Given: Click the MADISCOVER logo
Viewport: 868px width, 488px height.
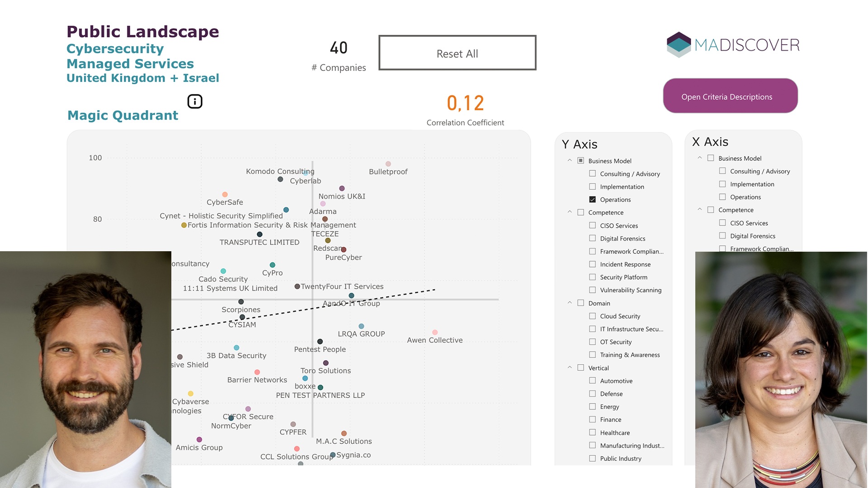Looking at the screenshot, I should 733,45.
